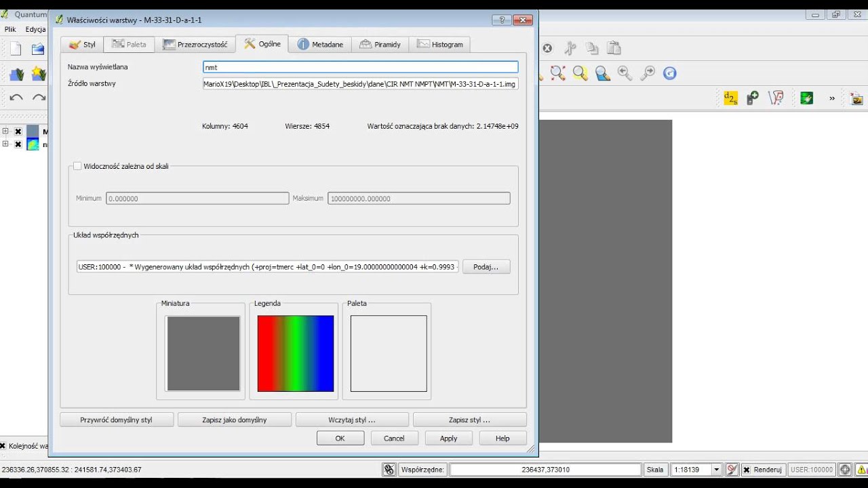
Task: Click the GPS device plus icon
Action: (753, 98)
